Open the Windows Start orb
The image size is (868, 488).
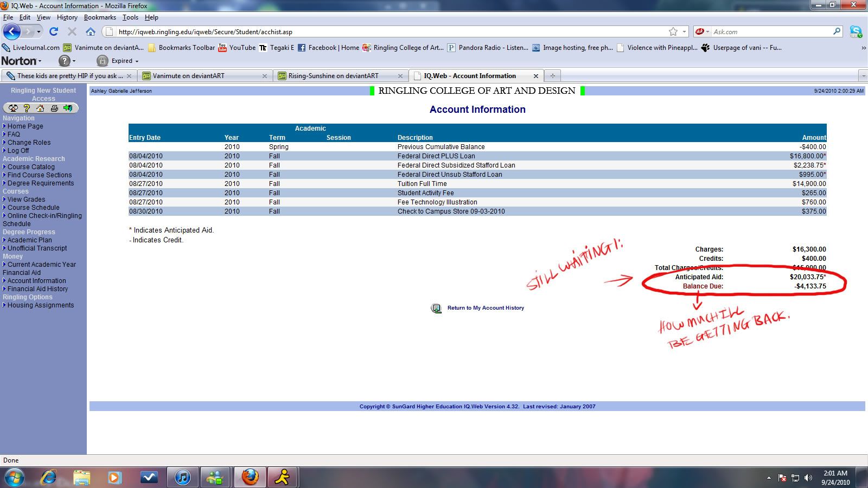pos(14,477)
